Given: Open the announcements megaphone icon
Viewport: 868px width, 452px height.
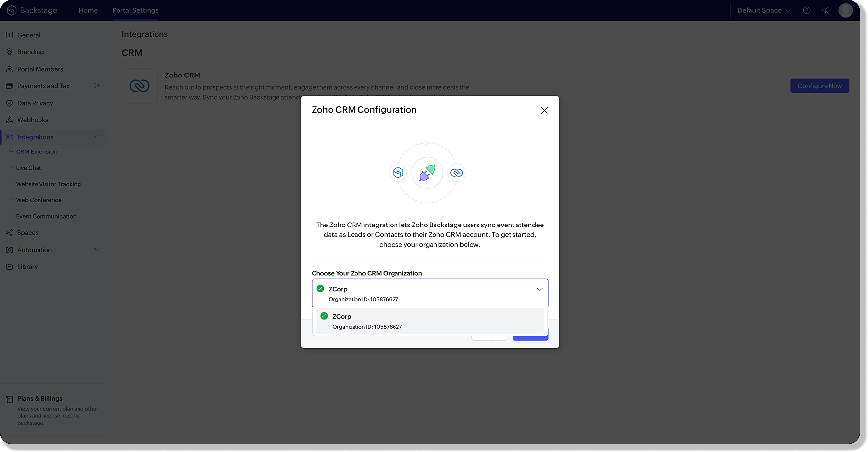Looking at the screenshot, I should 826,10.
